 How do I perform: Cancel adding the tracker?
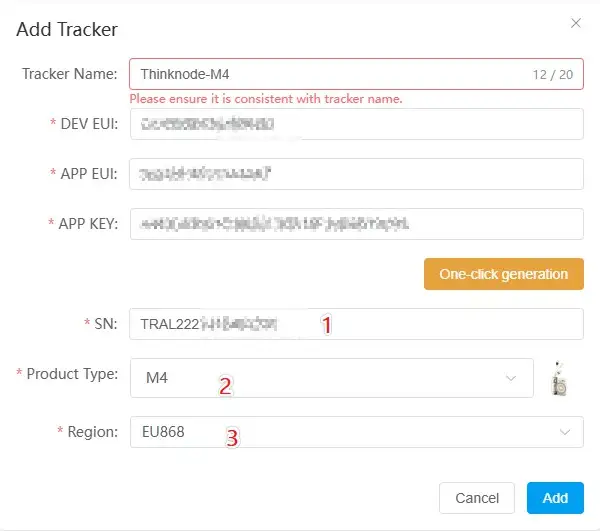(477, 498)
